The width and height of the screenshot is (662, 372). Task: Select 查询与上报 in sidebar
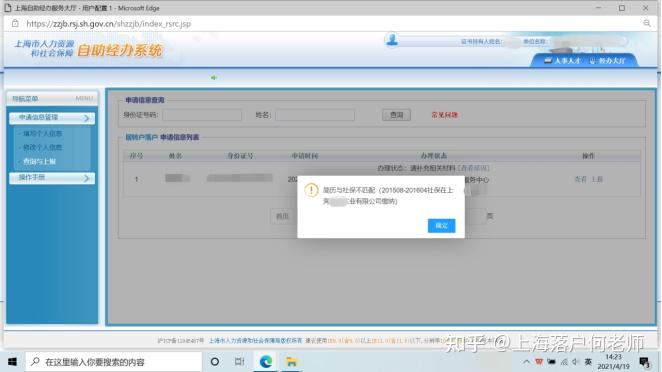pos(39,161)
